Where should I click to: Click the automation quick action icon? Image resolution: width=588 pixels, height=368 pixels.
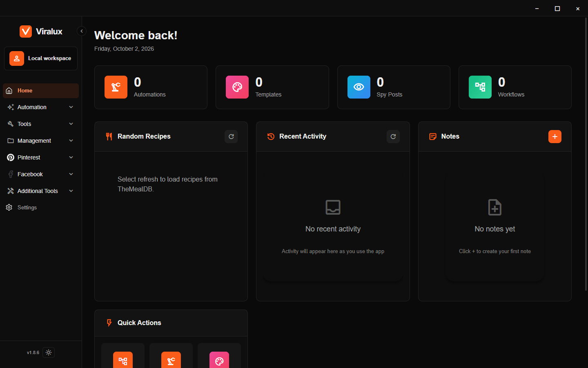pos(171,361)
